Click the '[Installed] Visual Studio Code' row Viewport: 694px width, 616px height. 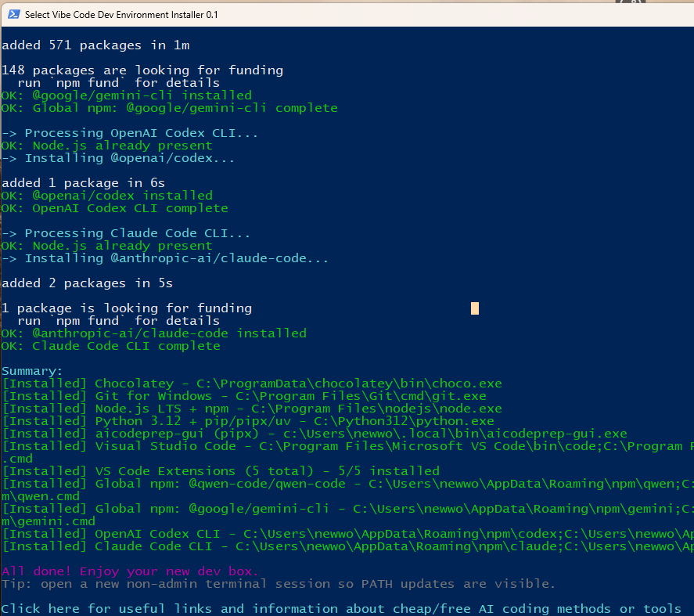coord(347,446)
